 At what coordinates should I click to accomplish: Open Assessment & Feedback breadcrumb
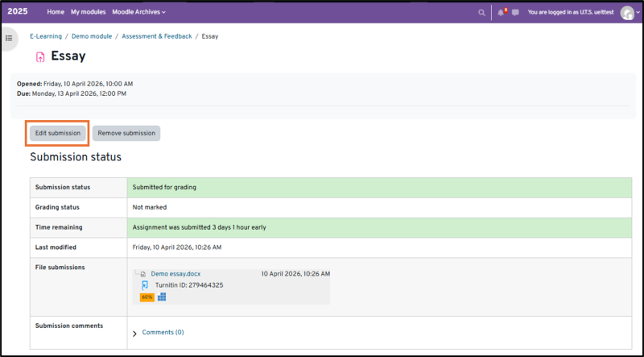tap(157, 36)
